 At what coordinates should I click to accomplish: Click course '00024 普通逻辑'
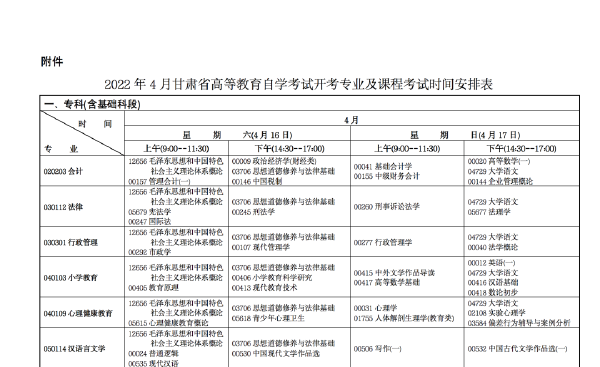(153, 353)
